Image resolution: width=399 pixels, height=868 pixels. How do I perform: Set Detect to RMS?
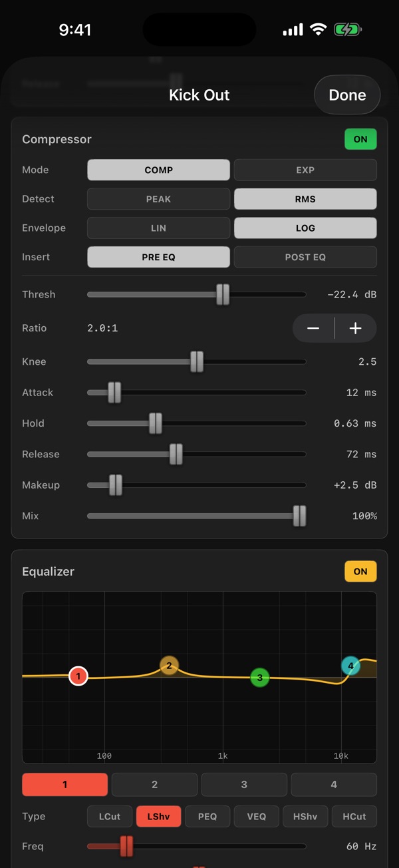[305, 199]
